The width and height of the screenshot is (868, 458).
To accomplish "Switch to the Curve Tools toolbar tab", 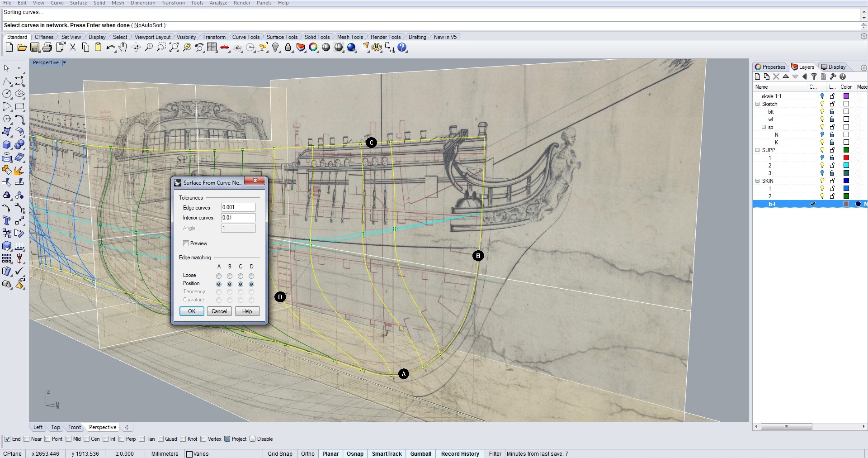I will click(x=245, y=37).
